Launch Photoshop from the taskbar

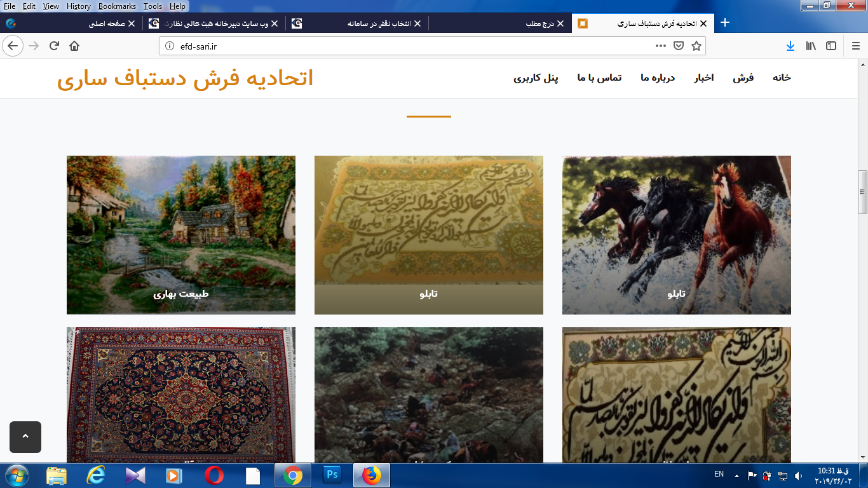[x=332, y=475]
